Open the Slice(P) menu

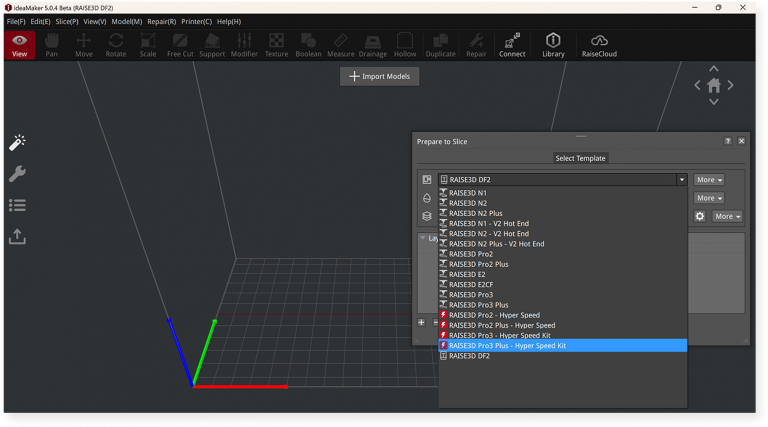pyautogui.click(x=67, y=21)
